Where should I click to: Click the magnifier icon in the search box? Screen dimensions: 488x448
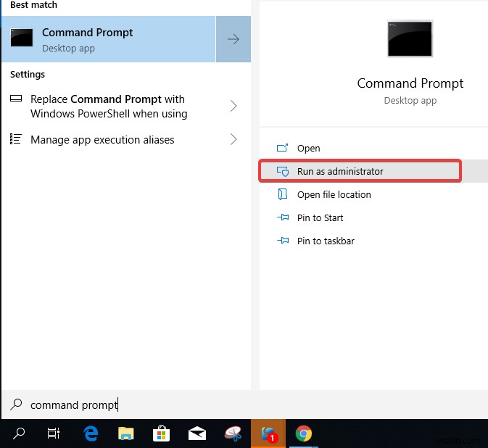click(x=16, y=405)
